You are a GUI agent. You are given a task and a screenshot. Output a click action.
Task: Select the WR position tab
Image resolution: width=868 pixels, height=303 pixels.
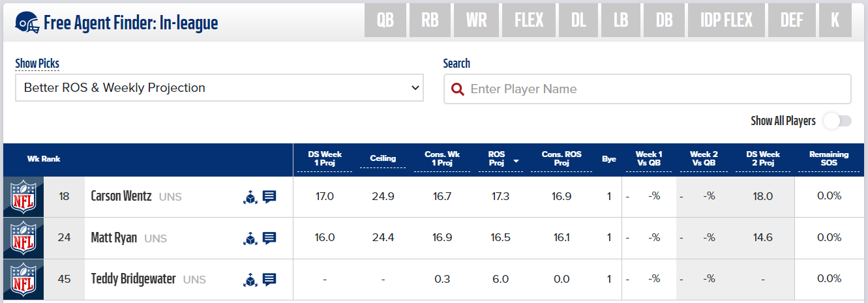coord(477,20)
